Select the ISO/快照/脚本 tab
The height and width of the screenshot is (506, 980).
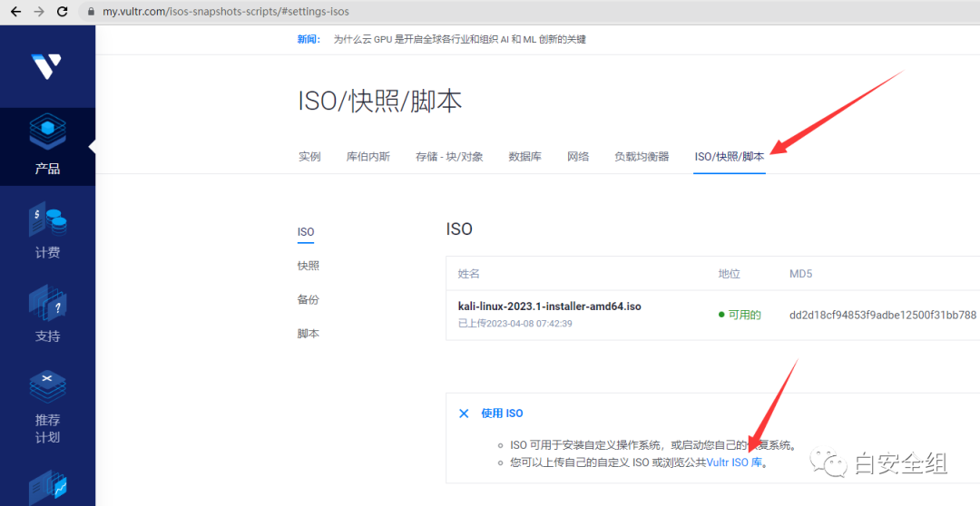tap(730, 157)
